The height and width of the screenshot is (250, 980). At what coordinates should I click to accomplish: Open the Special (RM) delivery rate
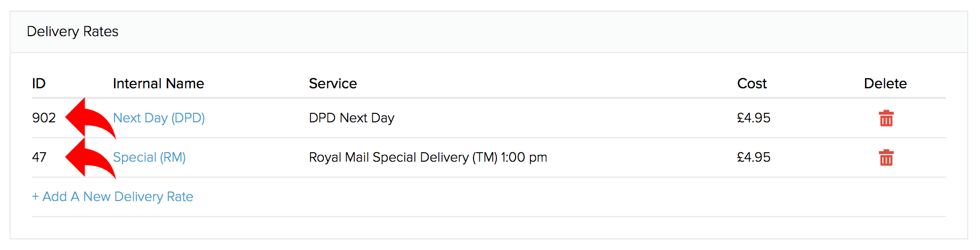pyautogui.click(x=149, y=157)
